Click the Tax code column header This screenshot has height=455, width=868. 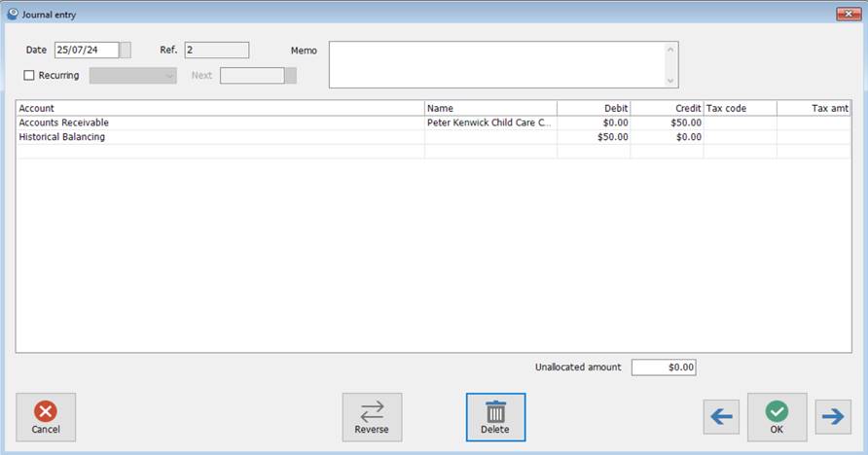pos(741,108)
